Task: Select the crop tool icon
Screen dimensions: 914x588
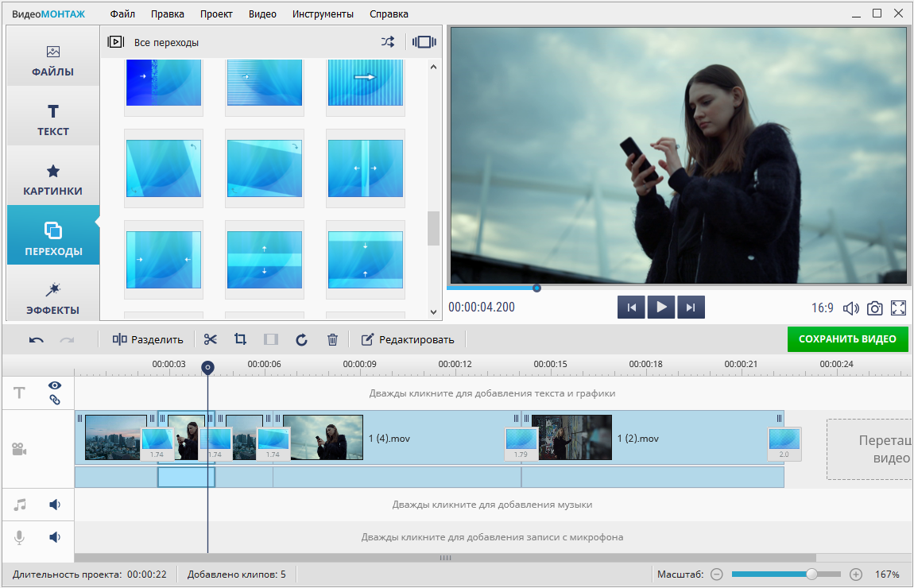Action: pyautogui.click(x=240, y=339)
